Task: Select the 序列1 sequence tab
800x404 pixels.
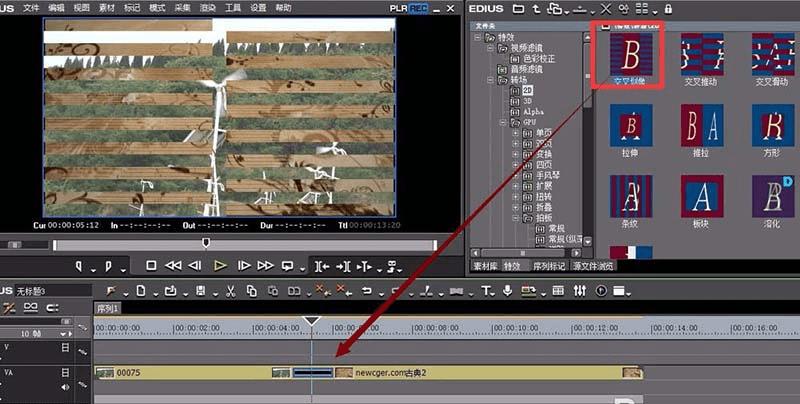Action: [108, 308]
